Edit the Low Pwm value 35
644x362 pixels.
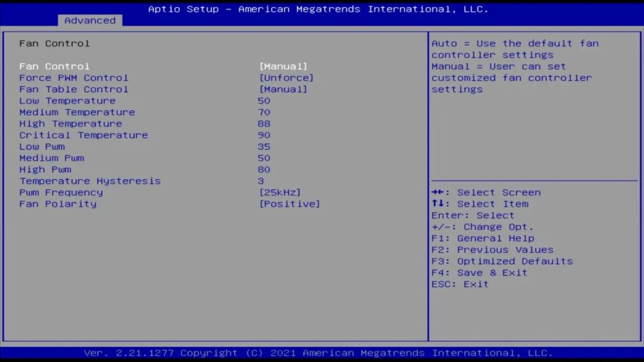pos(264,146)
